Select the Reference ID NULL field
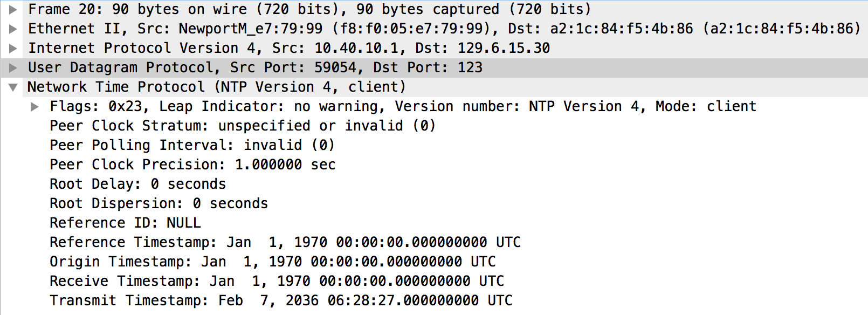This screenshot has height=315, width=868. 125,223
